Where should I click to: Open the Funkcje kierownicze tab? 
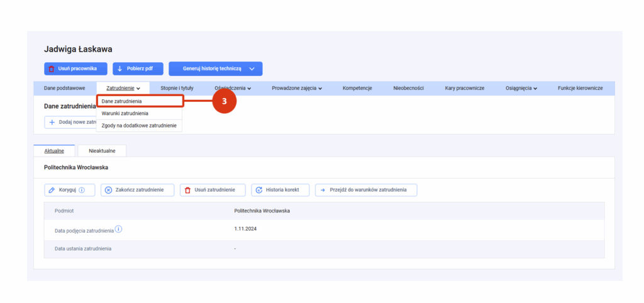click(580, 88)
